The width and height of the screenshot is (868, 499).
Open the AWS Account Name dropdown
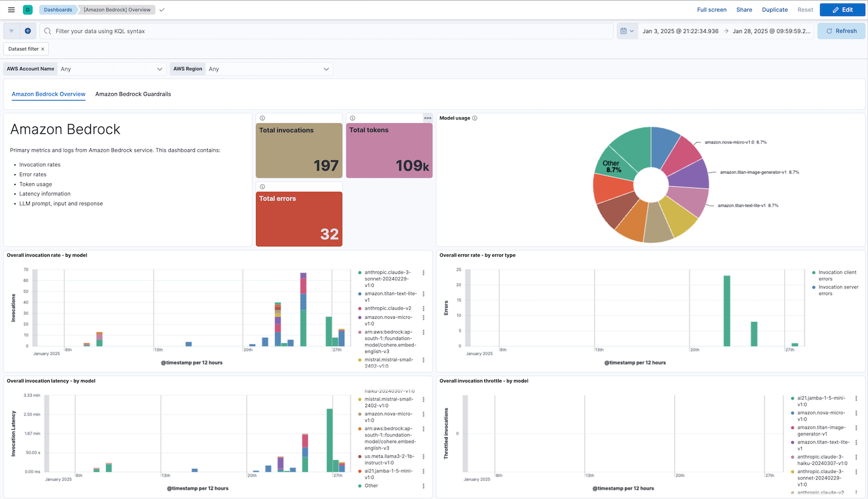112,69
